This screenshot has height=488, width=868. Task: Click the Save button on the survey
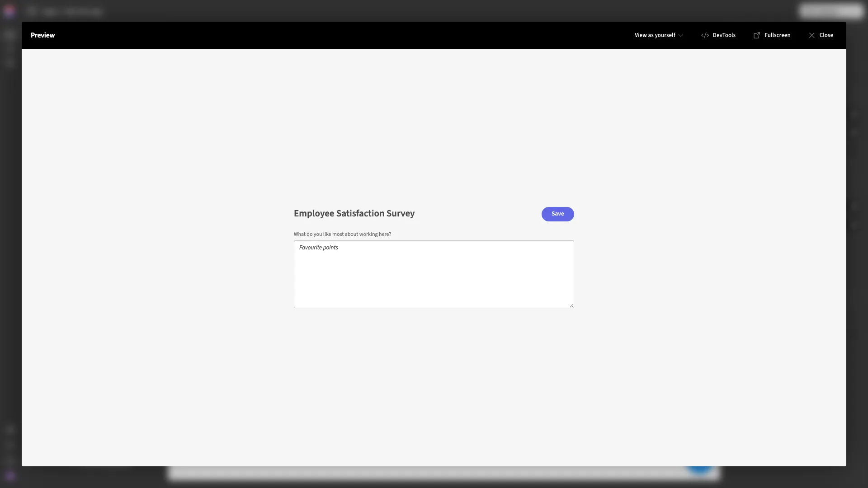tap(557, 214)
